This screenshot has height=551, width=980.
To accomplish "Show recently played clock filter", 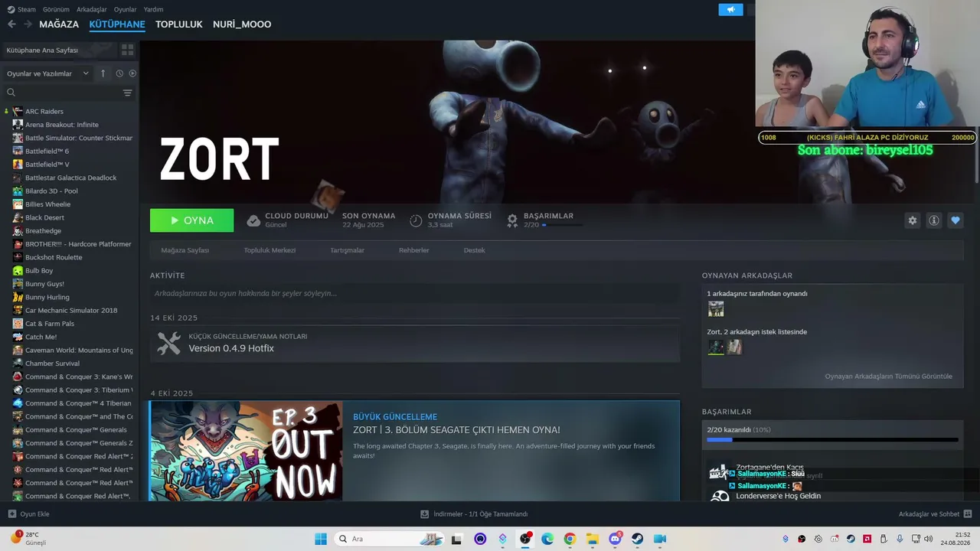I will 119,73.
